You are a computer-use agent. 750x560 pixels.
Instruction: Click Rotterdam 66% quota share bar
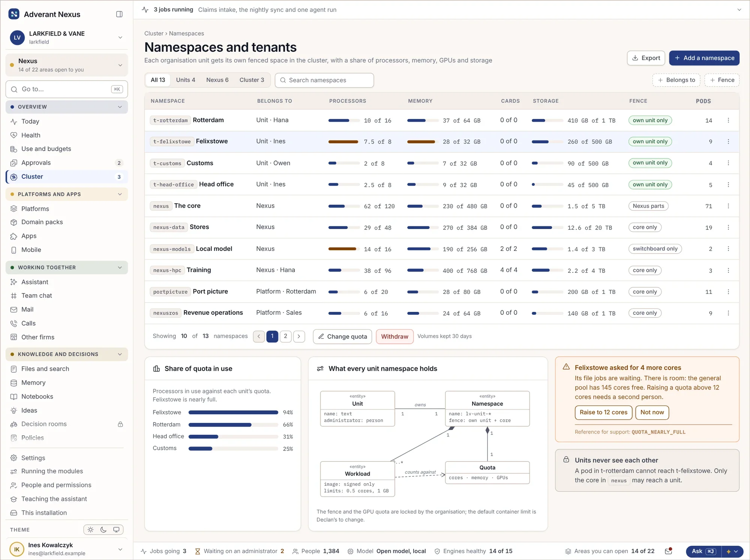pyautogui.click(x=233, y=425)
